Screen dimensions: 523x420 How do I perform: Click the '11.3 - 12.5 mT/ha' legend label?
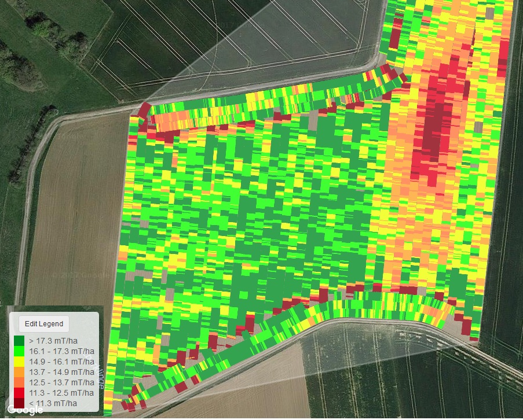[x=63, y=393]
